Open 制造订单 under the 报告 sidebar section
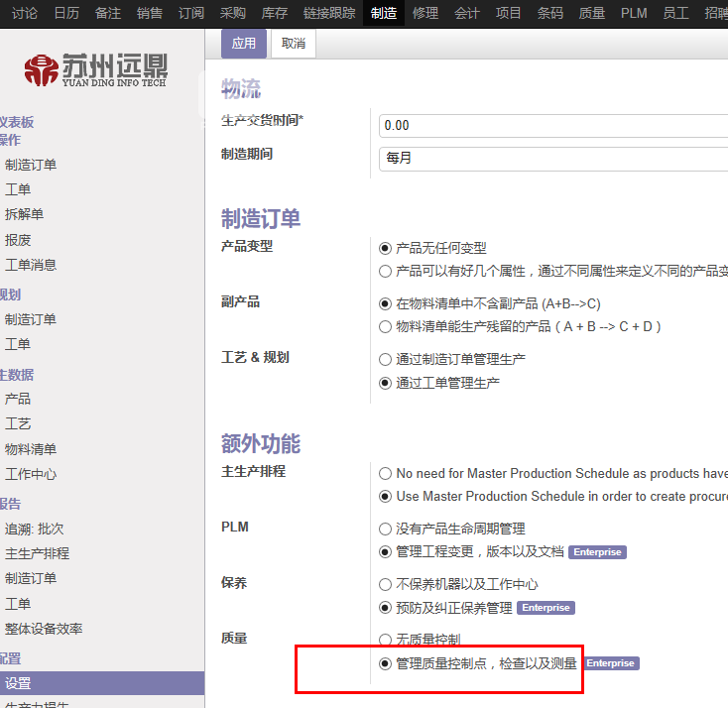The height and width of the screenshot is (708, 728). [31, 578]
